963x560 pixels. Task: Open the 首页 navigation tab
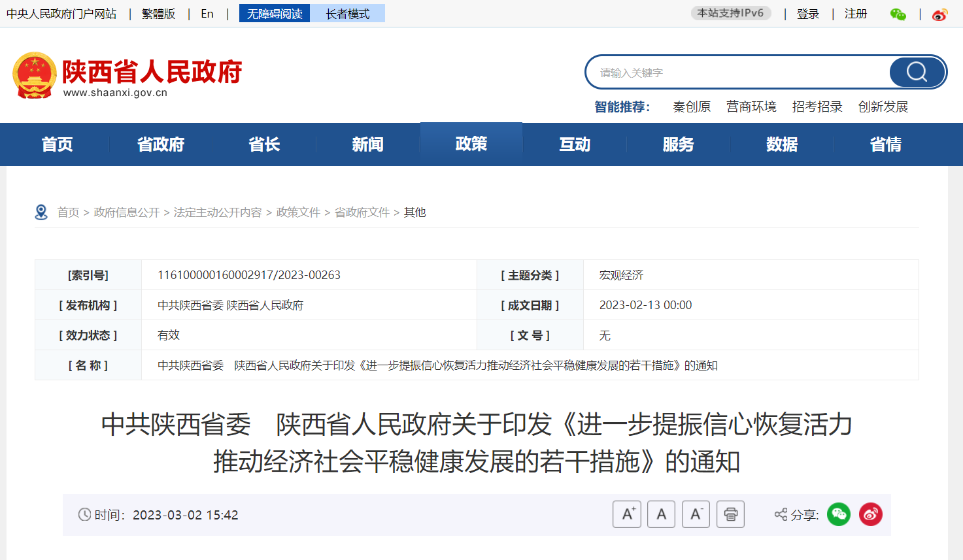coord(58,144)
